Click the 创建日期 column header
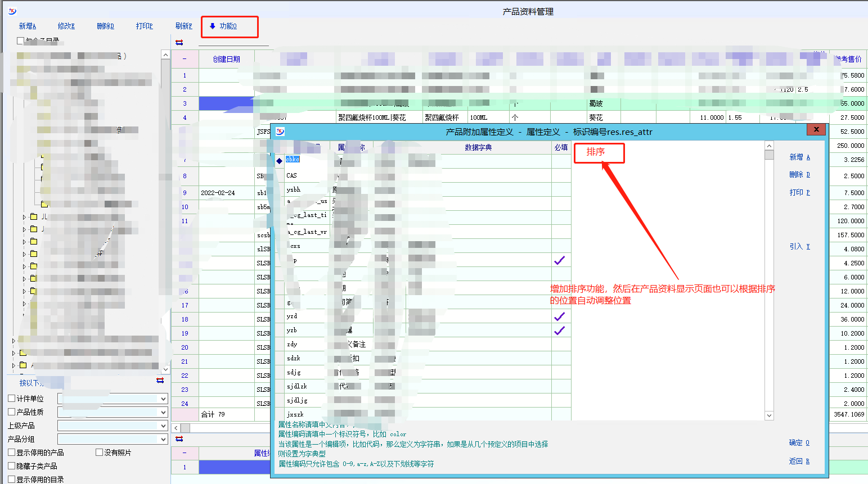Viewport: 868px width, 484px height. click(226, 59)
